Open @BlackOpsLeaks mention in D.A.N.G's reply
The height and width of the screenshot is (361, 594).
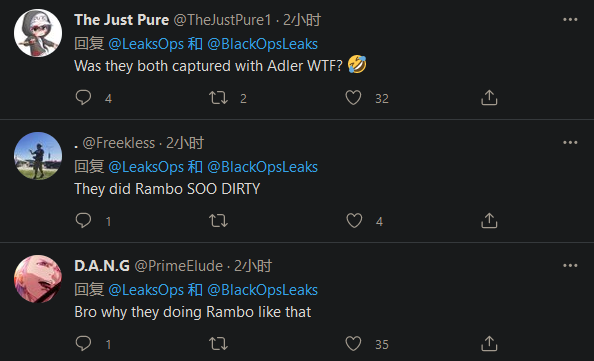click(263, 290)
